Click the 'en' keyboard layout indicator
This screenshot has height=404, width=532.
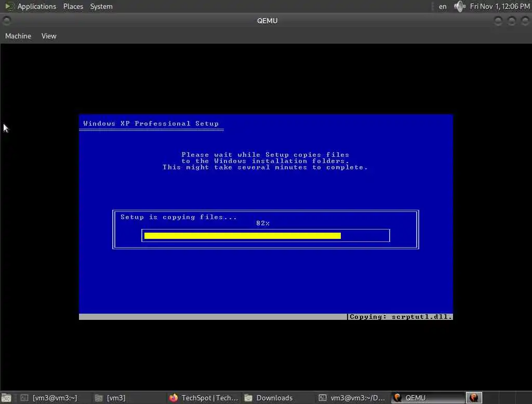[x=443, y=6]
